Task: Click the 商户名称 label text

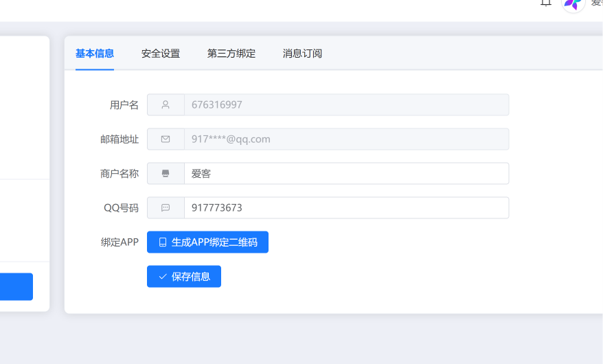Action: click(x=120, y=174)
